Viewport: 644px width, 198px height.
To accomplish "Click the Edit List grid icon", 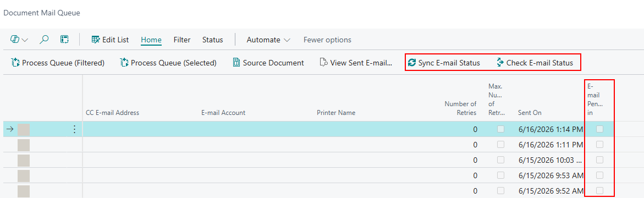I will pos(96,40).
